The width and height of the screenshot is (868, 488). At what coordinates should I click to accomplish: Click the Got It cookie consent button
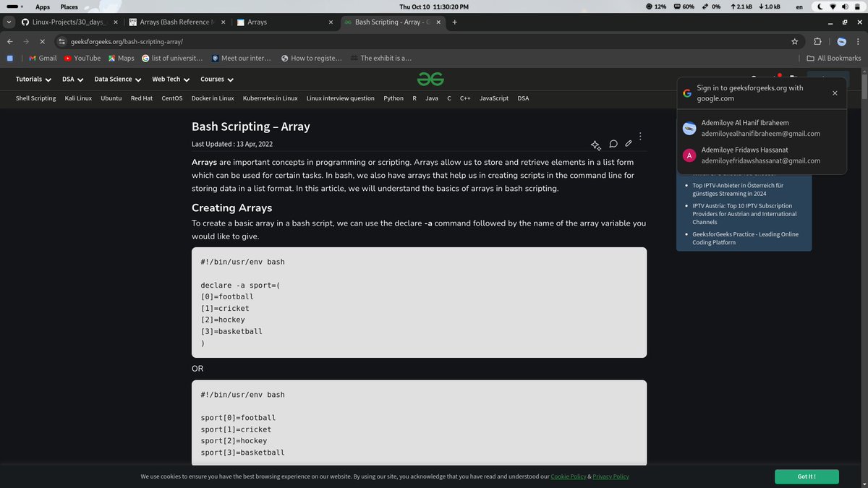point(806,476)
